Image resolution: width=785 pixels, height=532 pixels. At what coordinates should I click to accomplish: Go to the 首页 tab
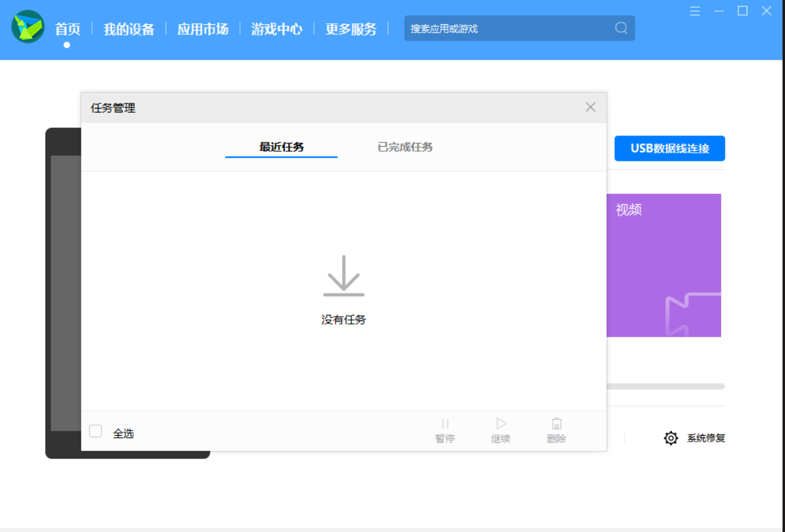[x=68, y=29]
